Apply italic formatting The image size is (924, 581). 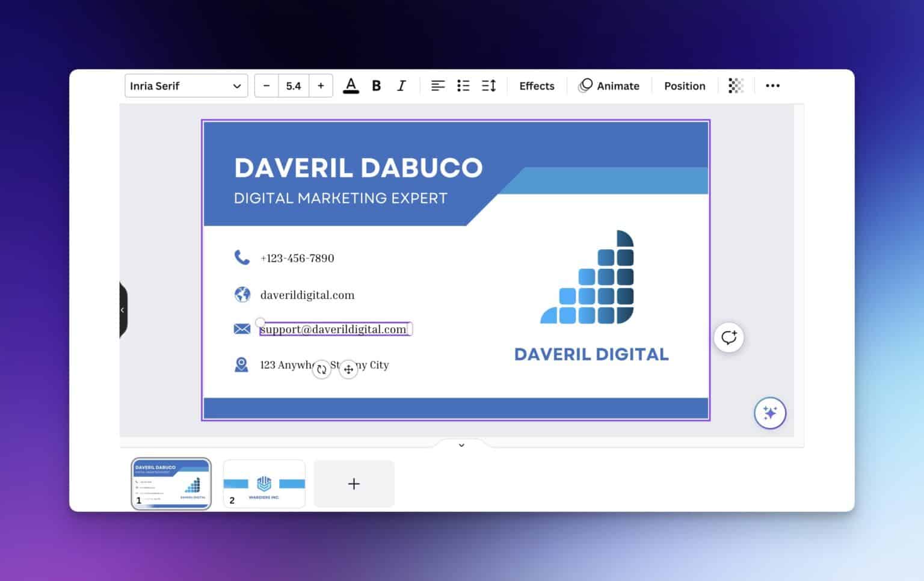[x=401, y=85]
